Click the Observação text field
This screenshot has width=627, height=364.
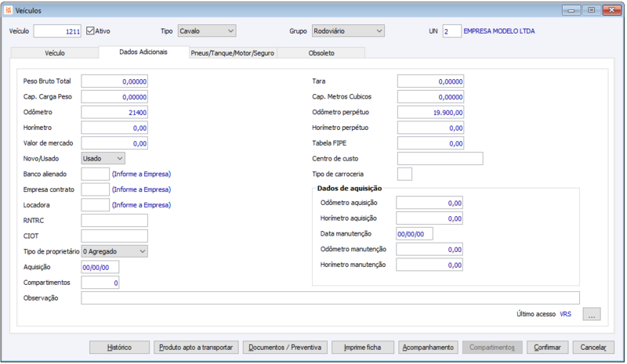point(330,298)
